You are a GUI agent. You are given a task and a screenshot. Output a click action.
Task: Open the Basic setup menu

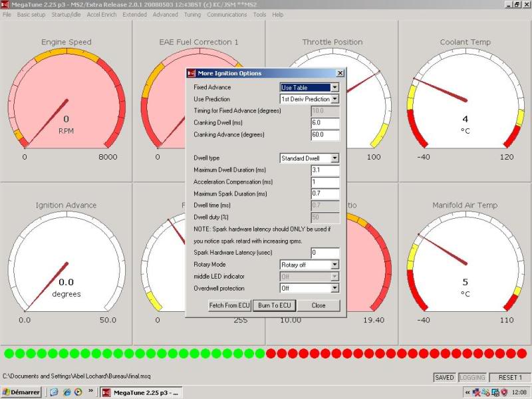click(x=31, y=15)
